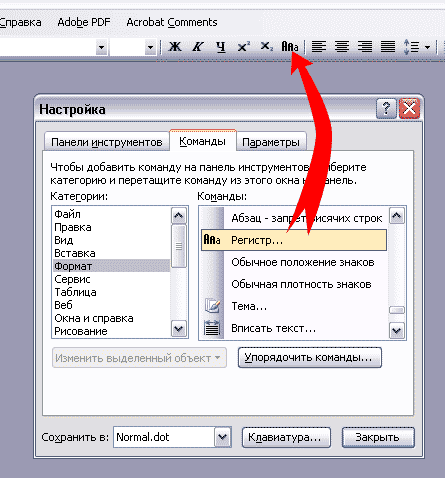The image size is (445, 478).
Task: Align text right in toolbar
Action: (x=365, y=47)
